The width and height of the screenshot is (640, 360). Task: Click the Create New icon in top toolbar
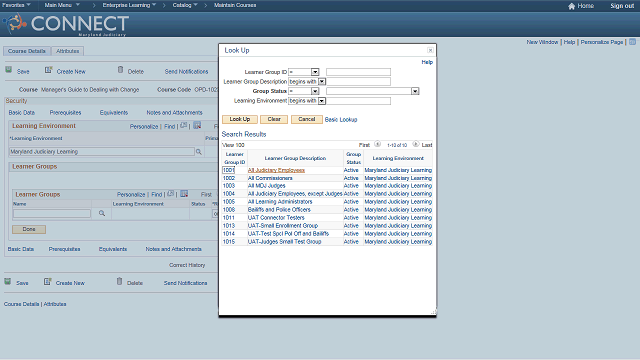click(x=48, y=70)
